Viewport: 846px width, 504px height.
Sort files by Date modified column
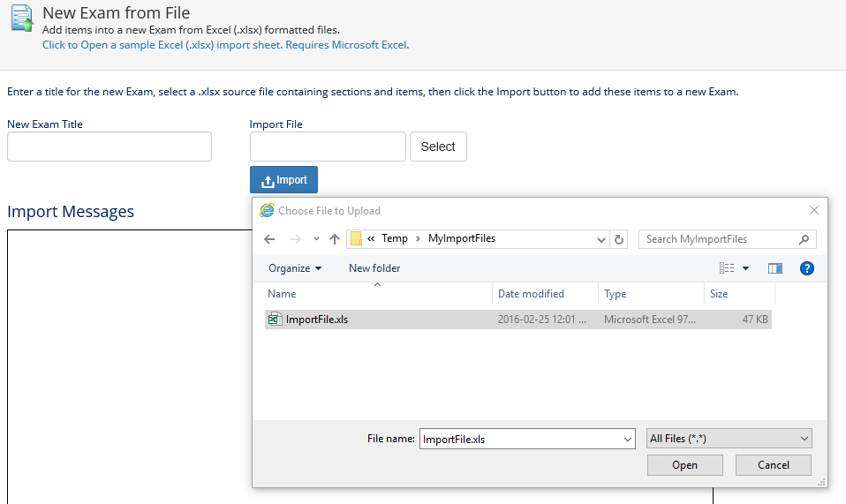pyautogui.click(x=531, y=294)
